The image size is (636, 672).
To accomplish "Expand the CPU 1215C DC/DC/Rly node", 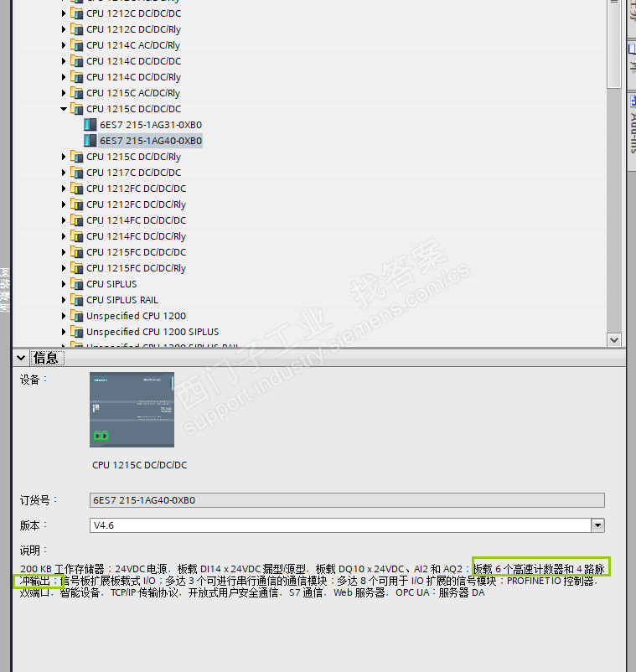I will click(64, 157).
